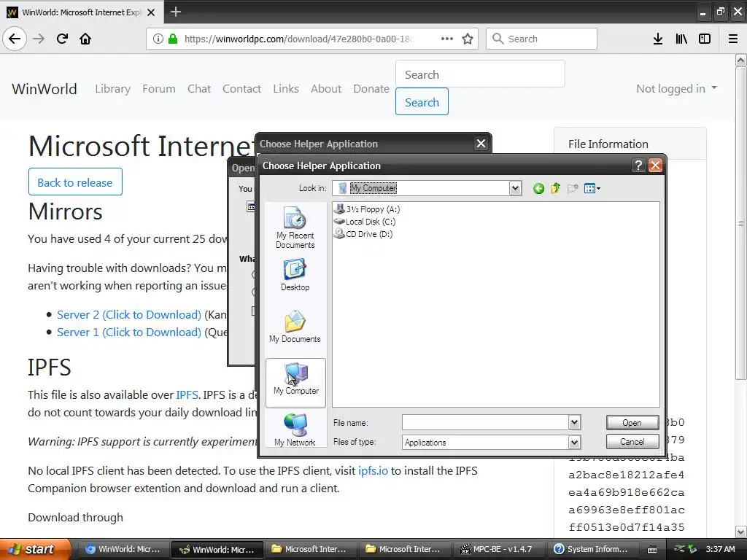Reload the page in Firefox

63,39
